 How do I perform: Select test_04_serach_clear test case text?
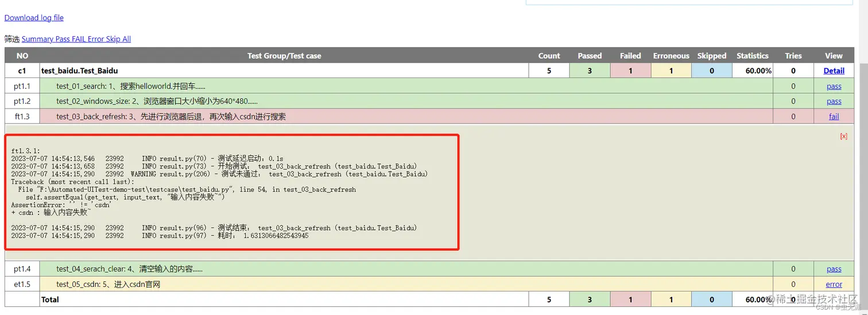[x=129, y=269]
